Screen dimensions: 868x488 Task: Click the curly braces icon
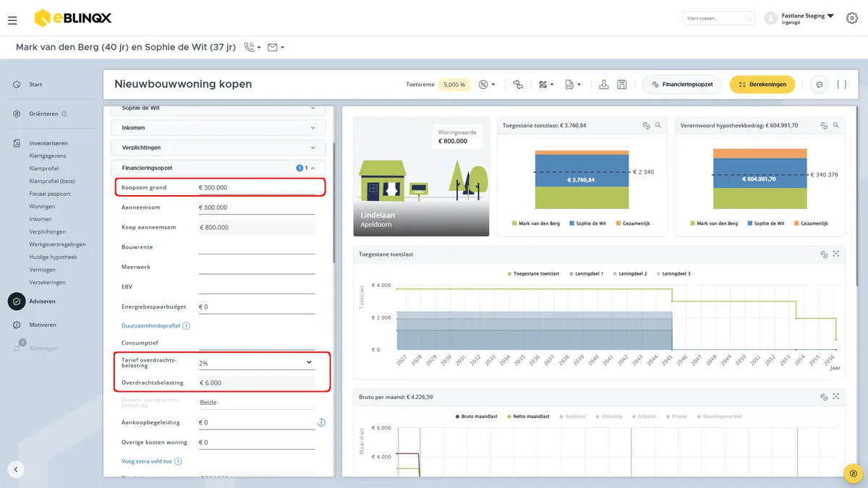(841, 85)
